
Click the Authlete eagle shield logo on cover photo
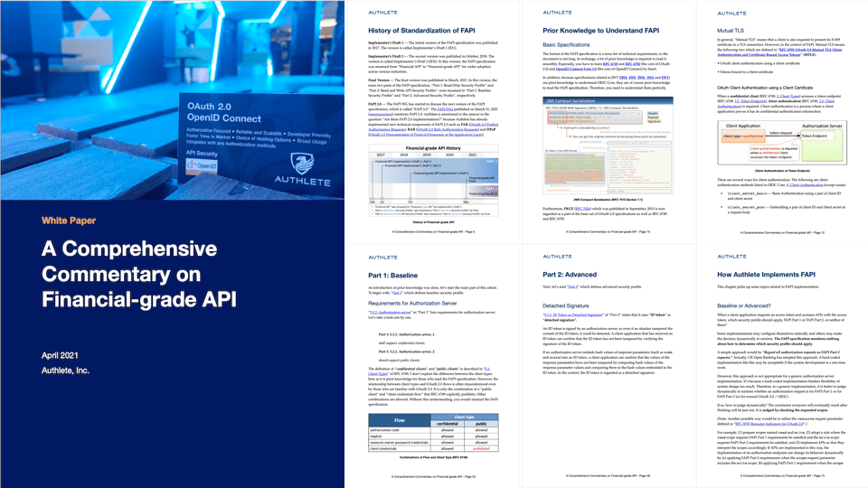pos(302,164)
